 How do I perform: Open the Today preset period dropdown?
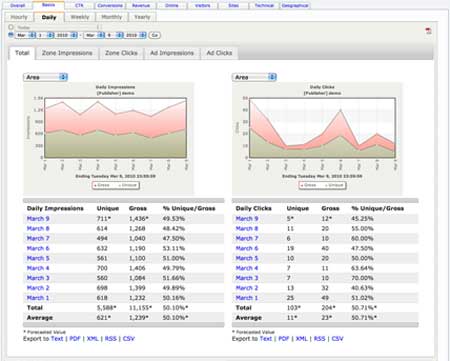pos(57,27)
